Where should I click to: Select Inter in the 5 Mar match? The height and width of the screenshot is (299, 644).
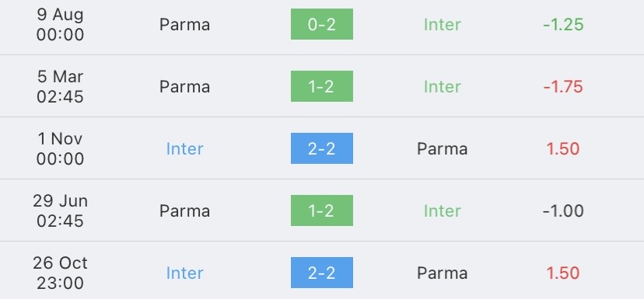coord(443,86)
